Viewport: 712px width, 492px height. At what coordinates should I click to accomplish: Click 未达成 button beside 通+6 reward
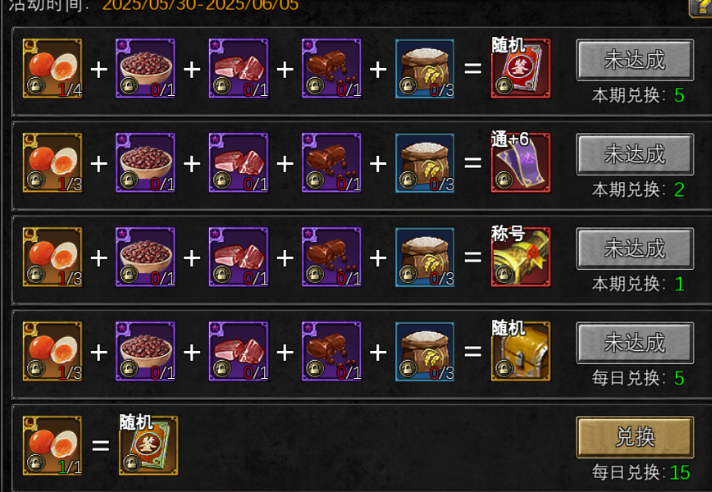635,154
